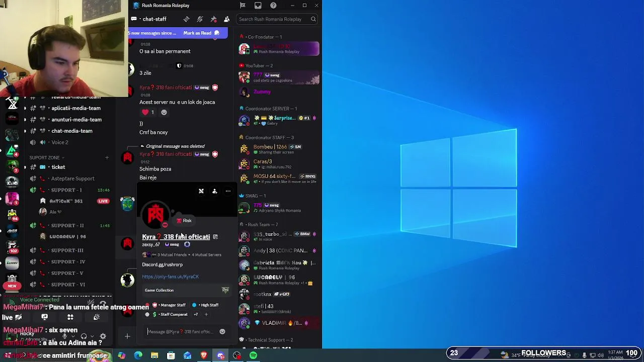Open Kyra 318 fani ofticati profile name
Viewport: 644px width, 362px height.
point(176,237)
